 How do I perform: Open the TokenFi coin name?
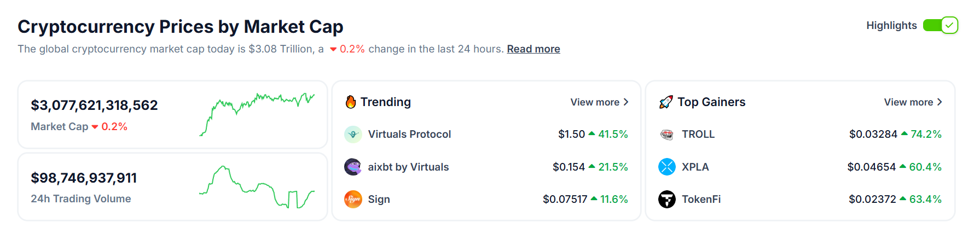(x=701, y=199)
